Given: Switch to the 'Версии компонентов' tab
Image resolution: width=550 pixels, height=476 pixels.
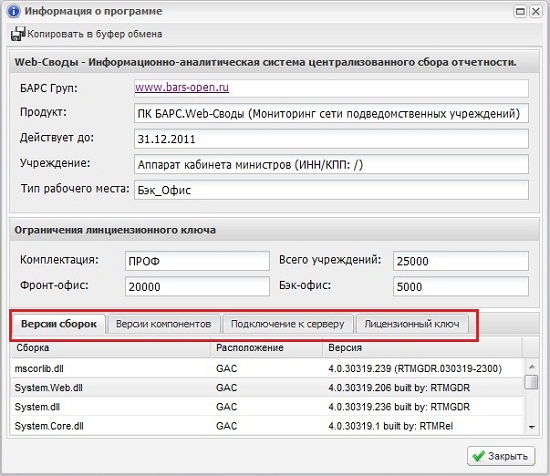Looking at the screenshot, I should (163, 324).
